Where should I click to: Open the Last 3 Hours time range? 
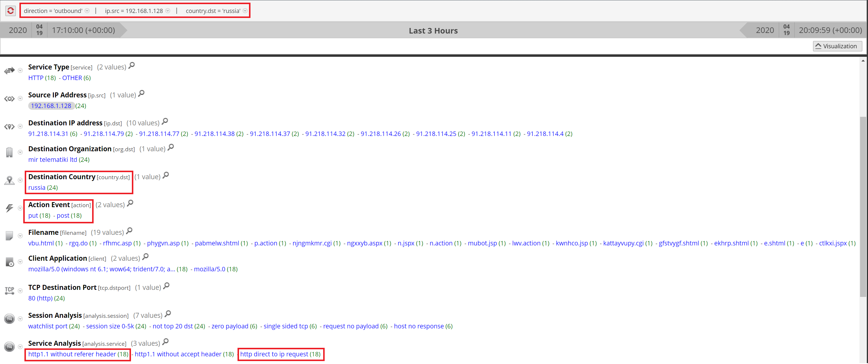[x=433, y=31]
